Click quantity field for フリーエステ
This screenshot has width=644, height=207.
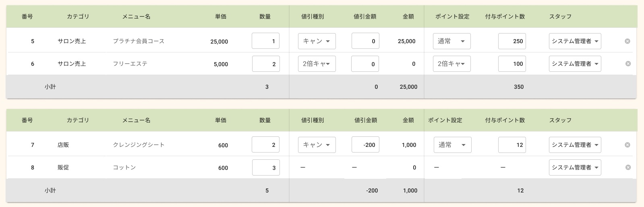coord(265,64)
